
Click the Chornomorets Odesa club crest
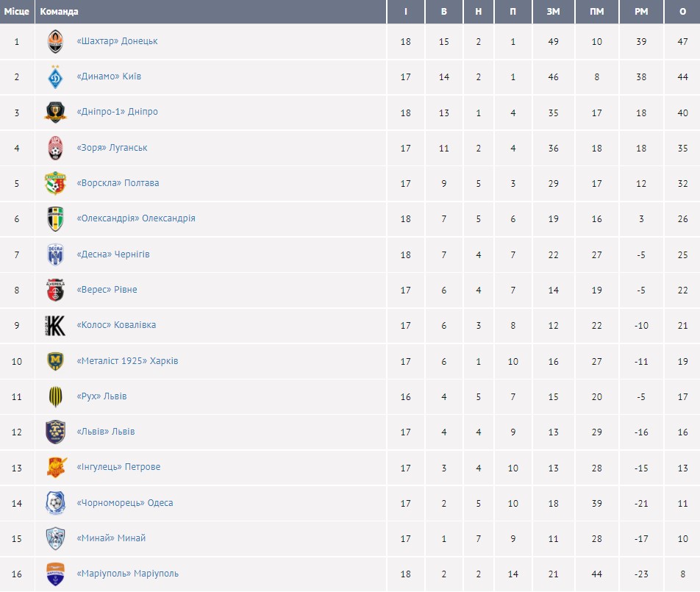point(55,503)
